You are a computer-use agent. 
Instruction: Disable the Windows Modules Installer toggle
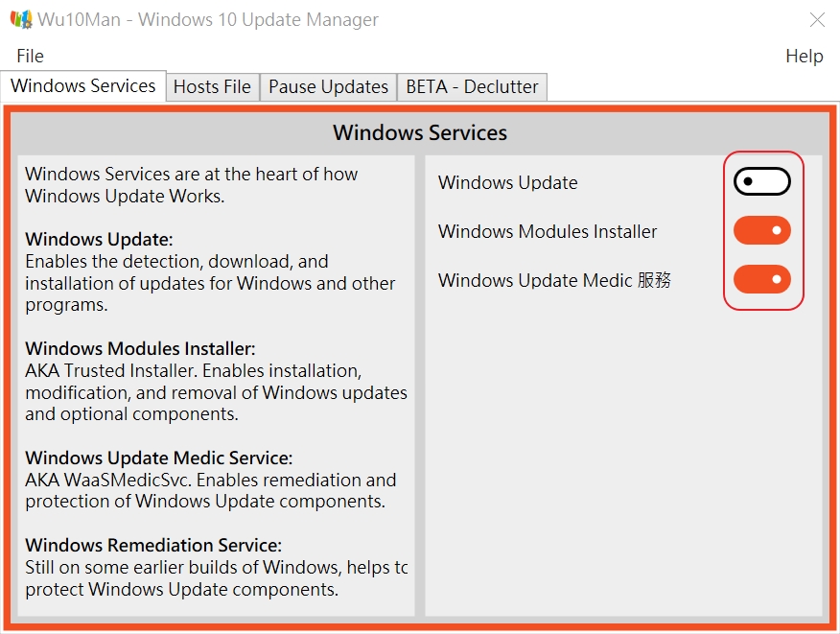pyautogui.click(x=761, y=230)
